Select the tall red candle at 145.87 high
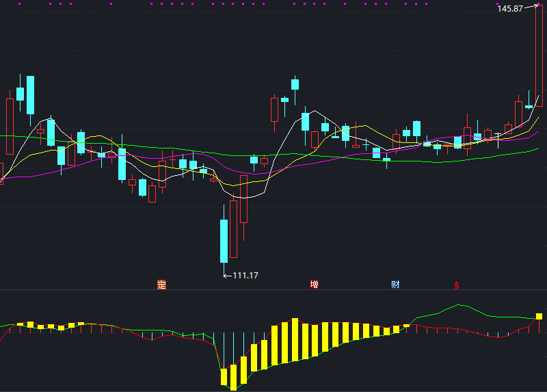This screenshot has height=392, width=547. pyautogui.click(x=539, y=56)
